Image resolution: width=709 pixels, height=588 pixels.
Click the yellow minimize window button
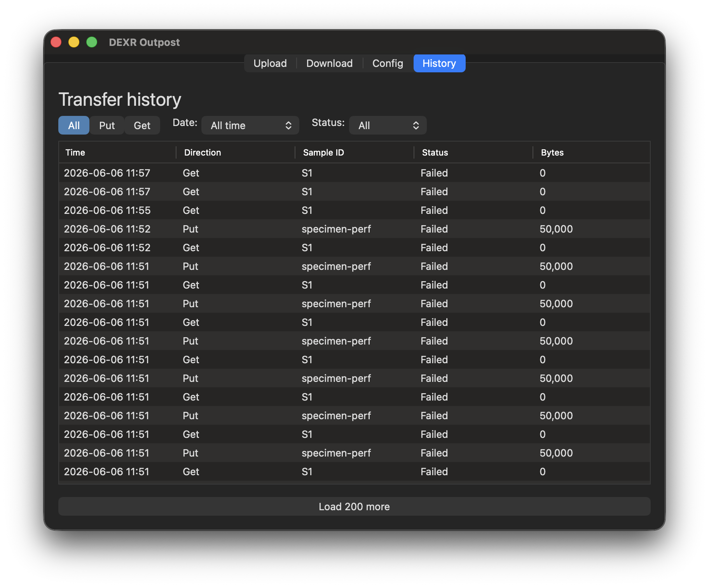click(74, 42)
